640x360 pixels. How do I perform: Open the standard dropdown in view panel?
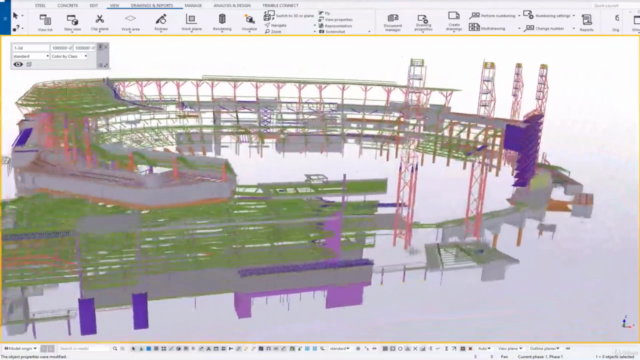(31, 56)
